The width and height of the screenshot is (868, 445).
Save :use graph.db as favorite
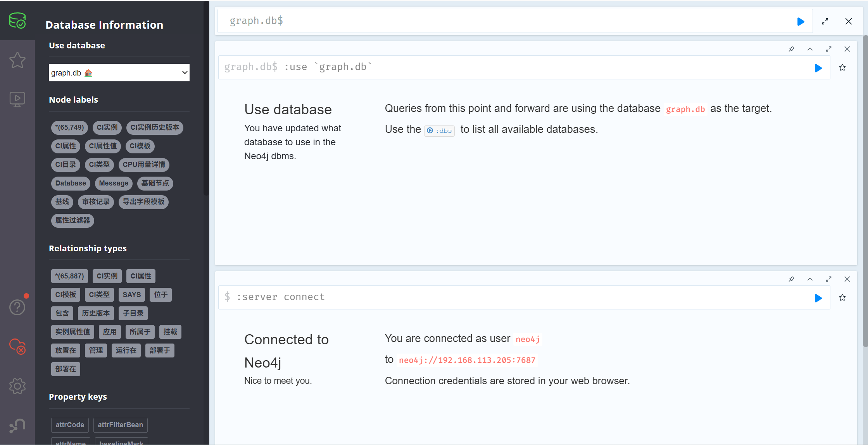[842, 68]
